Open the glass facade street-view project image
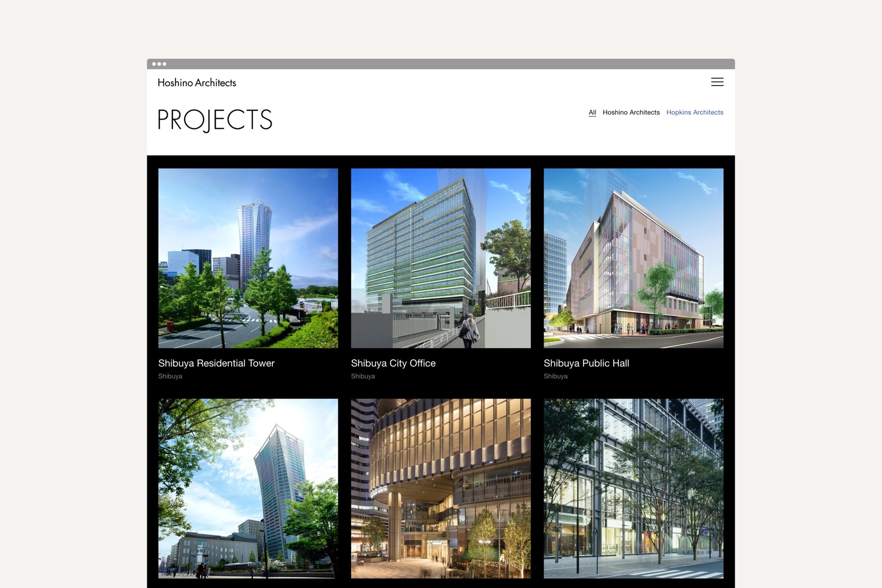Screen dimensions: 882x588 pos(633,489)
